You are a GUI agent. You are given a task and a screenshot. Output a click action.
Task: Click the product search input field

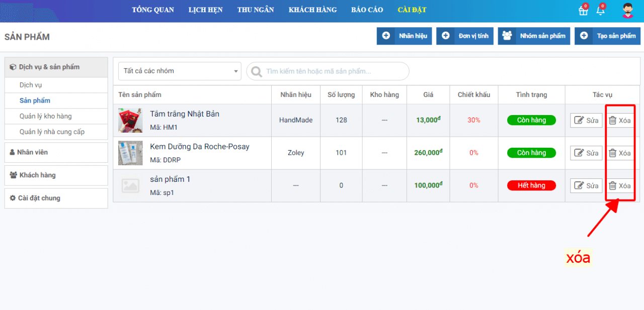(332, 71)
